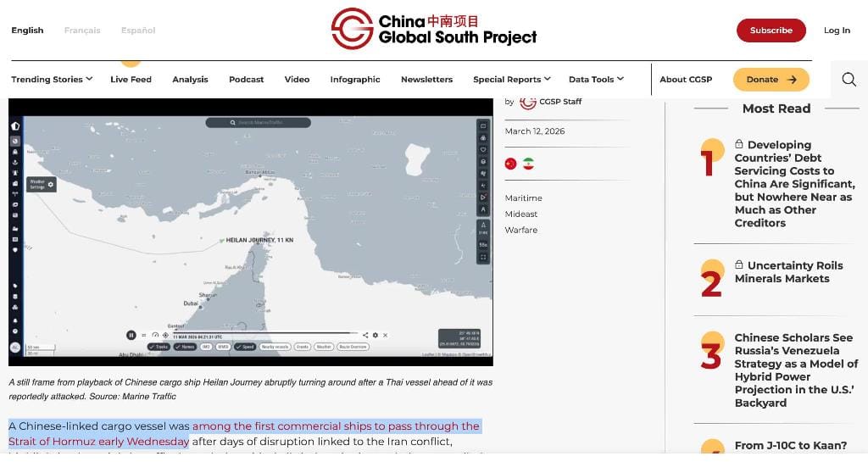
Task: Expand the Trending Stories dropdown
Action: pyautogui.click(x=52, y=80)
